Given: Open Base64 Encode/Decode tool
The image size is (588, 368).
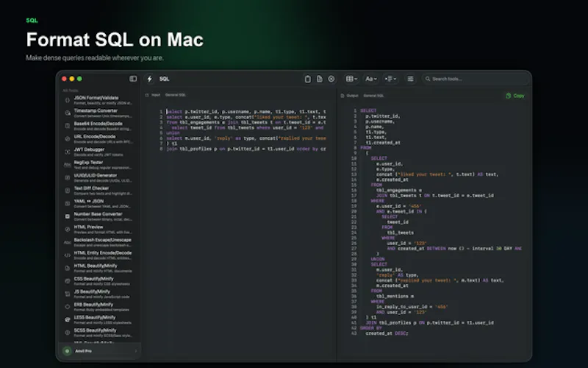Looking at the screenshot, I should pyautogui.click(x=100, y=126).
